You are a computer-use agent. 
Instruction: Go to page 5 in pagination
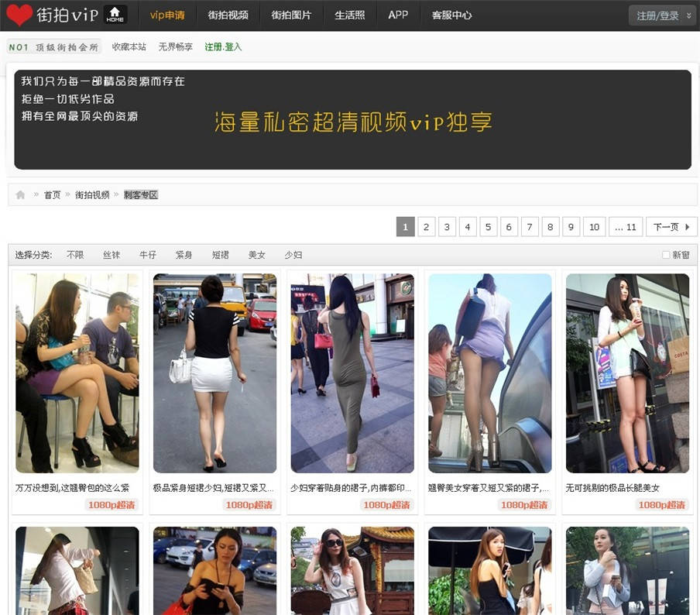point(488,227)
